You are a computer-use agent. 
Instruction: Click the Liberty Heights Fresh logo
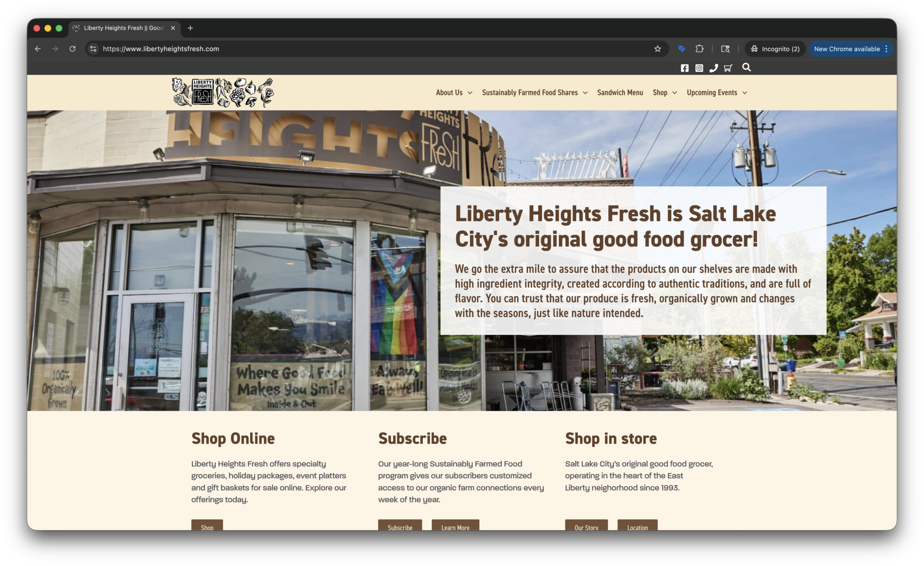(222, 92)
